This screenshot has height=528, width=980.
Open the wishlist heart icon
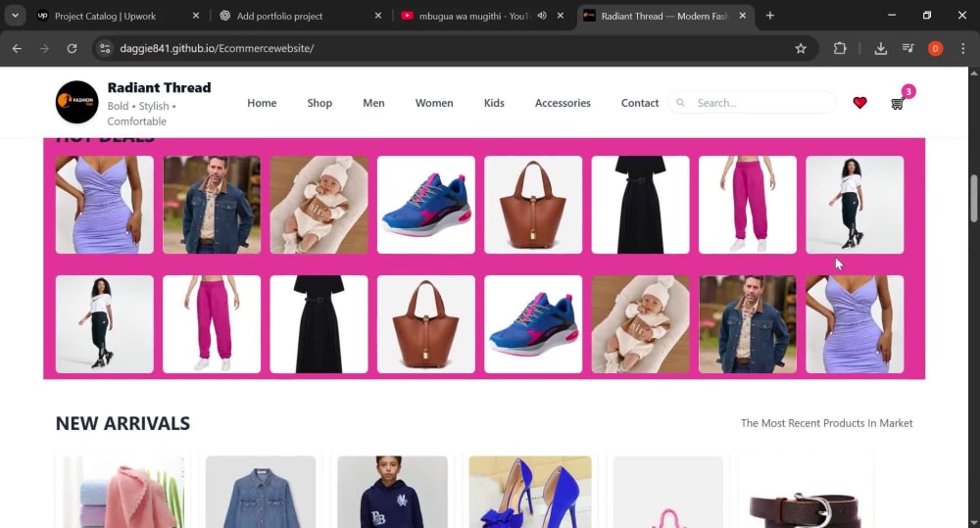pyautogui.click(x=859, y=103)
